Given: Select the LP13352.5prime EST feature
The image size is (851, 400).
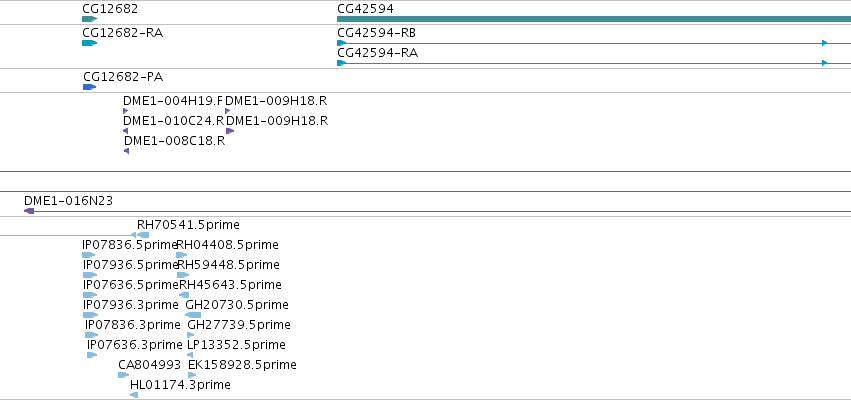Looking at the screenshot, I should point(190,355).
